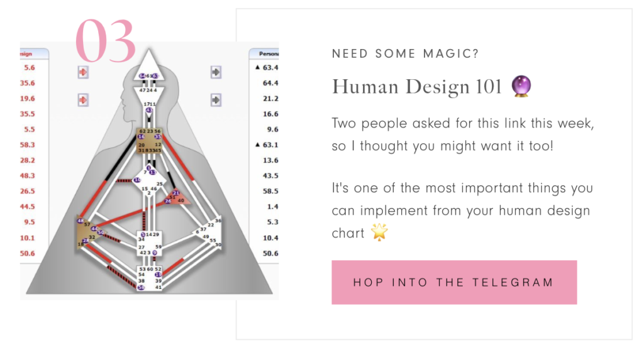This screenshot has height=353, width=644.
Task: Select the brown Throat center square
Action: (149, 141)
